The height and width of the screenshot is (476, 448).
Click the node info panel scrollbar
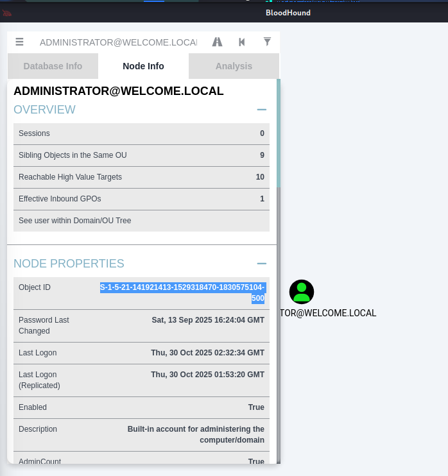pos(278,133)
